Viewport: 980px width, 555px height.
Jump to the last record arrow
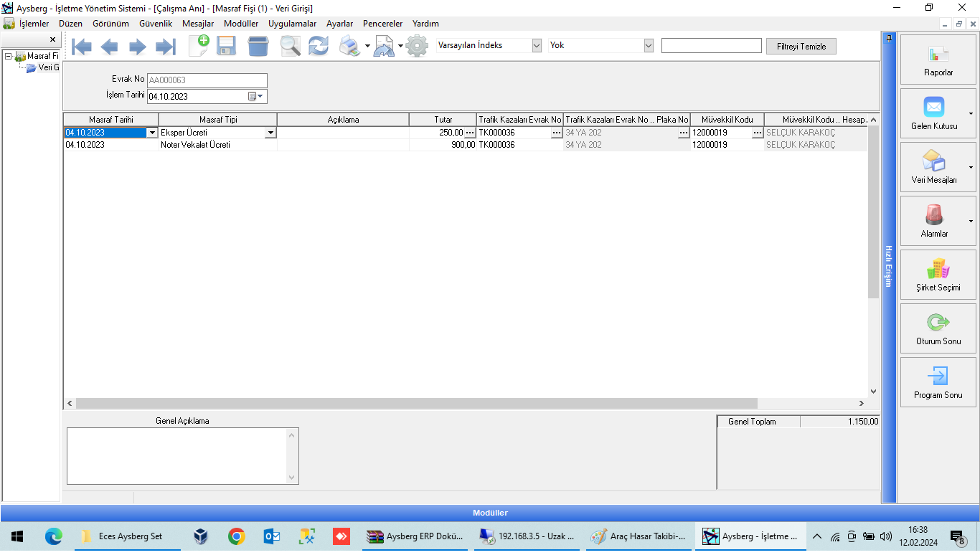[x=166, y=47]
